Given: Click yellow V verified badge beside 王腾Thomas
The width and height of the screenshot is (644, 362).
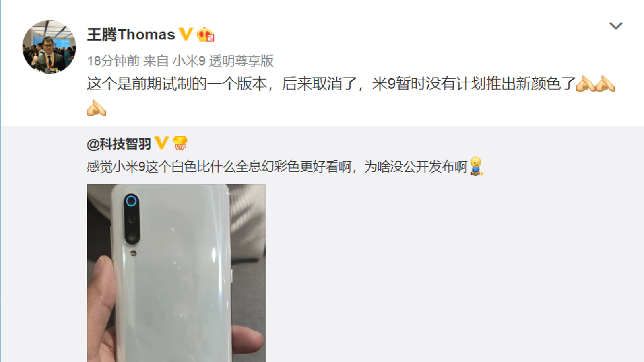Looking at the screenshot, I should point(186,34).
